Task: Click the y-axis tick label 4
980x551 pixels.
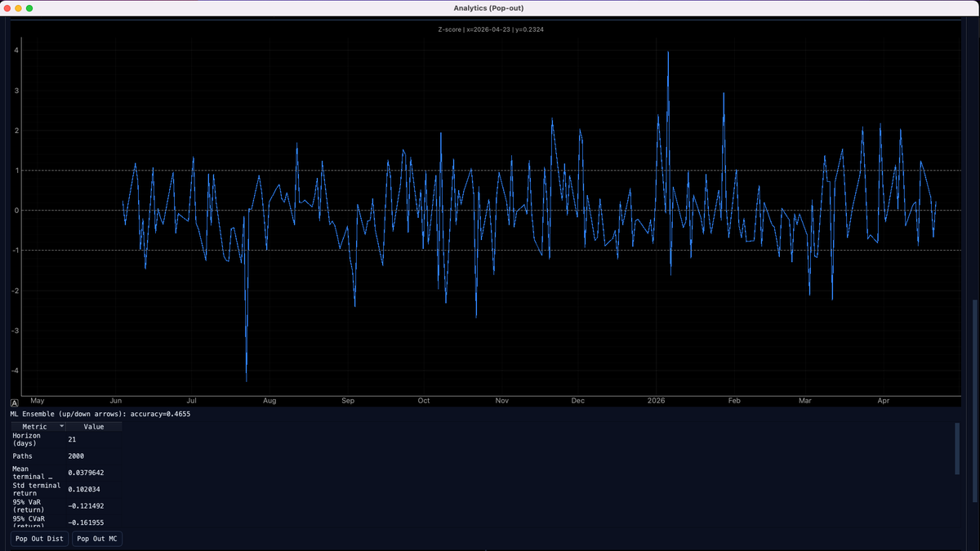Action: coord(16,51)
